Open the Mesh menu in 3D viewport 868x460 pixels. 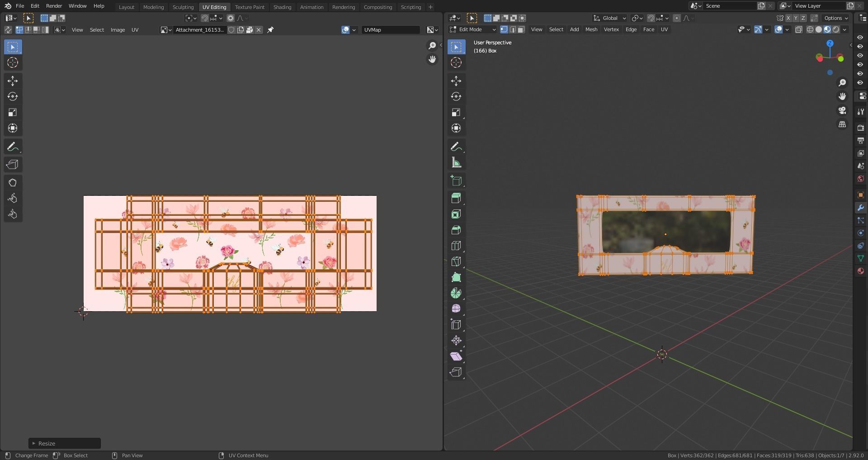591,29
